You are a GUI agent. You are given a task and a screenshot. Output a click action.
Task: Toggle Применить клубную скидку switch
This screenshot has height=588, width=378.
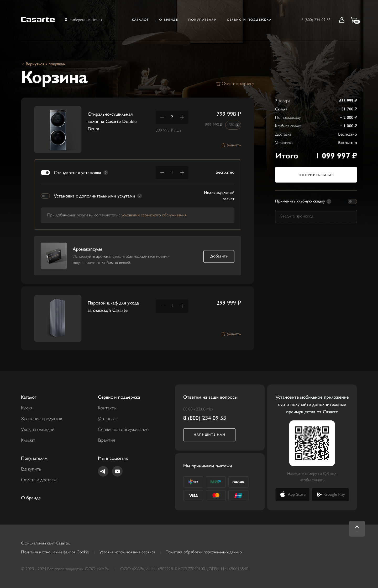click(x=352, y=201)
